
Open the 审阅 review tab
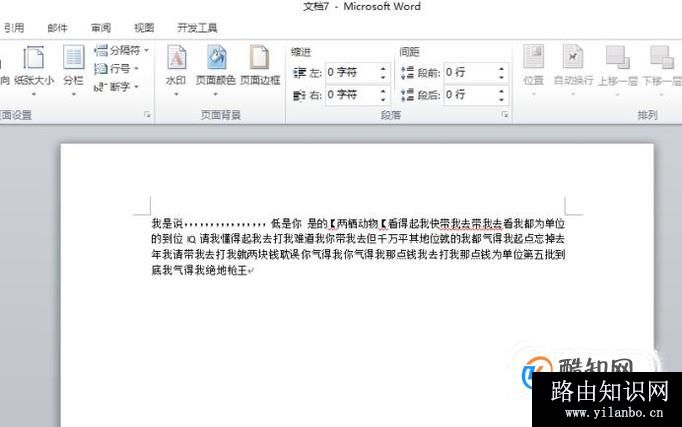point(101,28)
